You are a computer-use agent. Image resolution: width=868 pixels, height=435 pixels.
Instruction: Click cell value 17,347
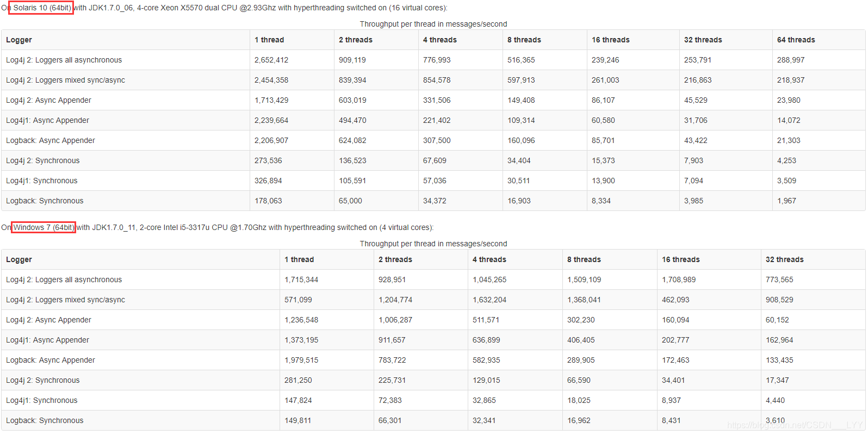click(777, 380)
